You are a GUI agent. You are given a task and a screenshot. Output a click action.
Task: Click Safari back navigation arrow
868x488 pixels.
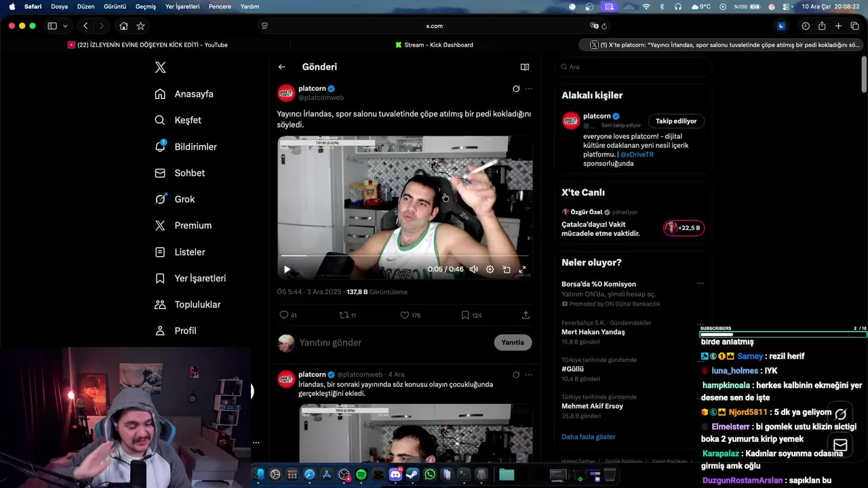(85, 26)
